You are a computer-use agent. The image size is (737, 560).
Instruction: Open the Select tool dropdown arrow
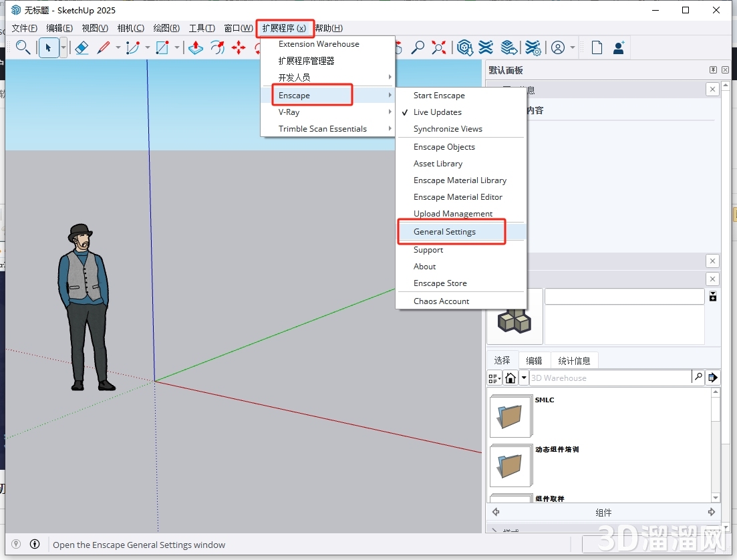coord(63,47)
